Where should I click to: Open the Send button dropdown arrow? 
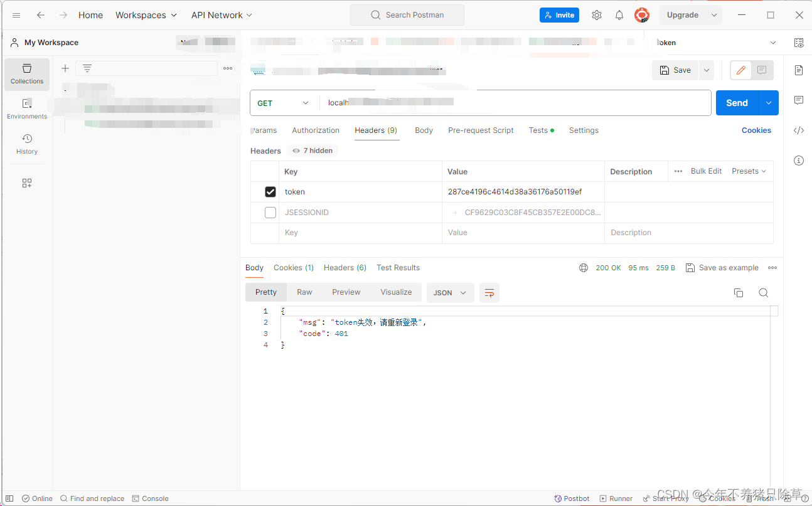point(769,103)
